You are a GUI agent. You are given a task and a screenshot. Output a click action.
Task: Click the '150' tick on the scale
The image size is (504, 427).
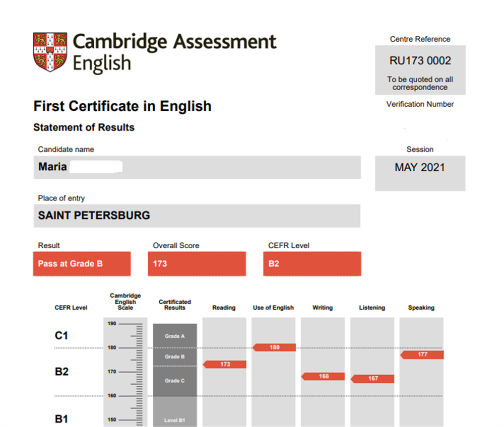tap(112, 419)
